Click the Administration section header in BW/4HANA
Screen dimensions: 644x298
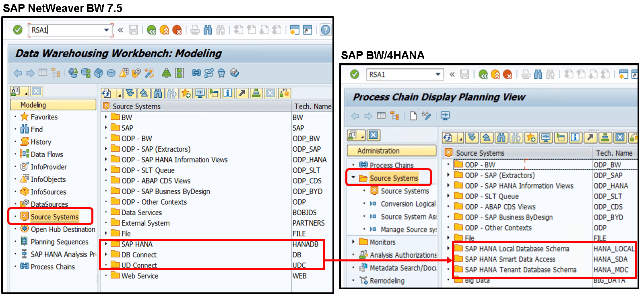[392, 151]
